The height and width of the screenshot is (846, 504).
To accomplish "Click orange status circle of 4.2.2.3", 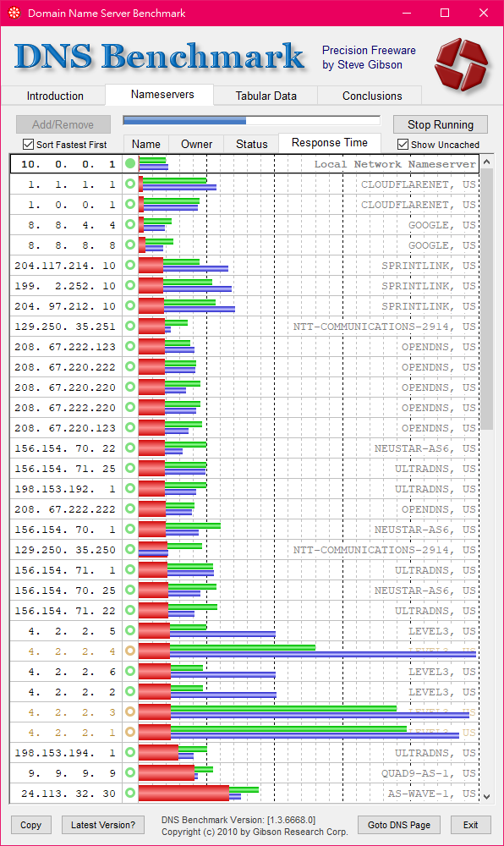I will (x=130, y=711).
